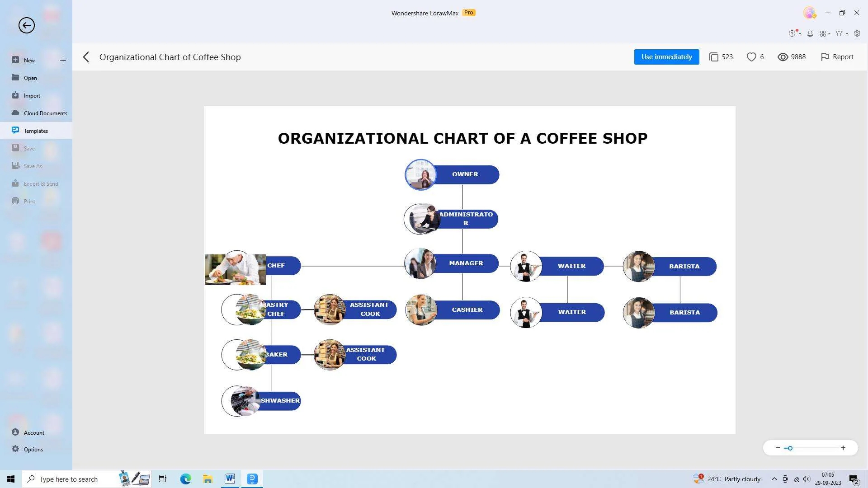The width and height of the screenshot is (868, 488).
Task: Like the template with the heart toggle
Action: click(x=751, y=57)
